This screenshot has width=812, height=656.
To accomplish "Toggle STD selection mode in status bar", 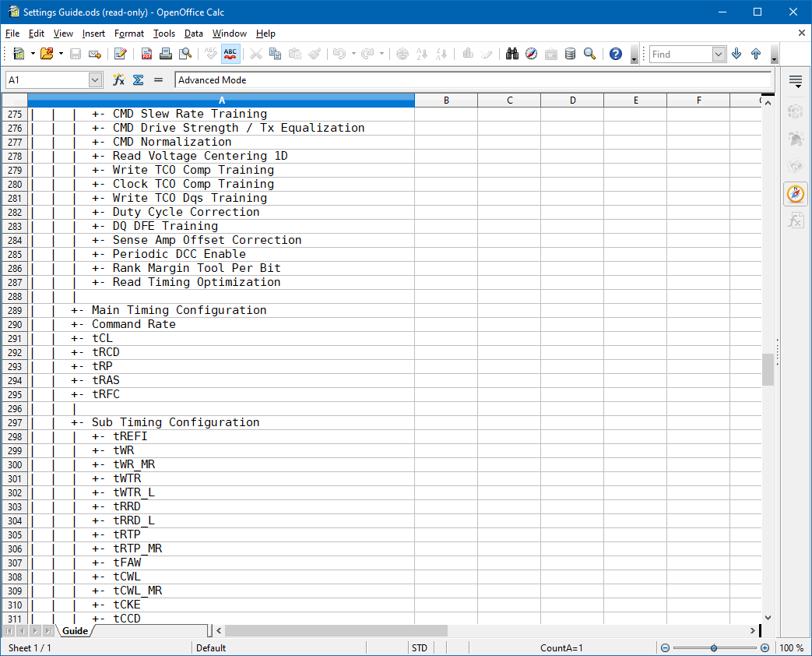I will pyautogui.click(x=419, y=648).
